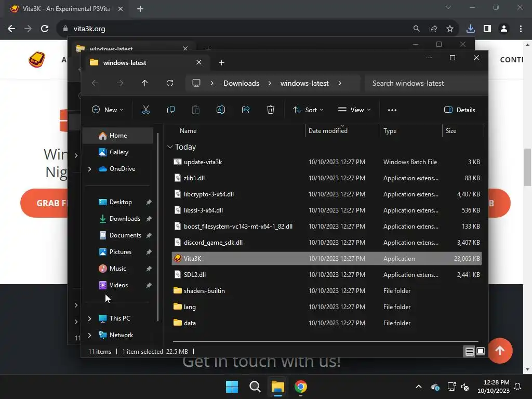The width and height of the screenshot is (532, 399).
Task: Select the Home navigation item
Action: (x=118, y=136)
